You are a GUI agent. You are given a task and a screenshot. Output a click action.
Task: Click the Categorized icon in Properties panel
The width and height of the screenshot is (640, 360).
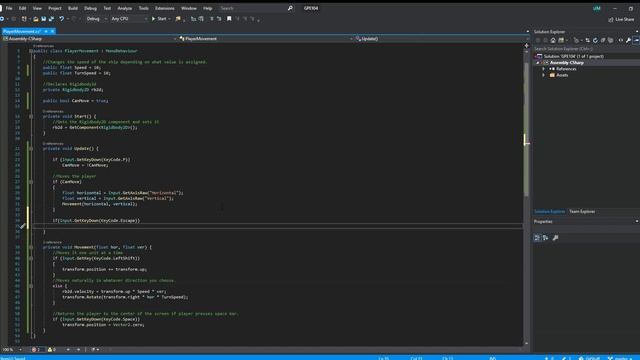[537, 238]
